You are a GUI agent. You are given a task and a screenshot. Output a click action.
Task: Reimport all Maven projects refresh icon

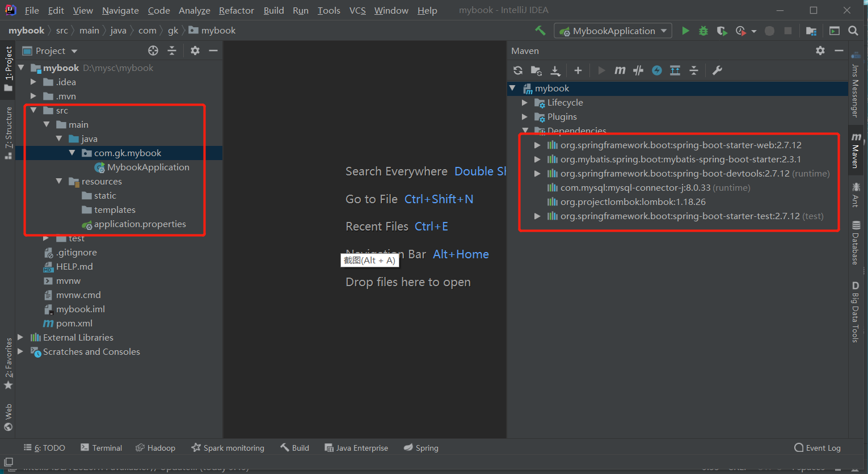click(518, 70)
